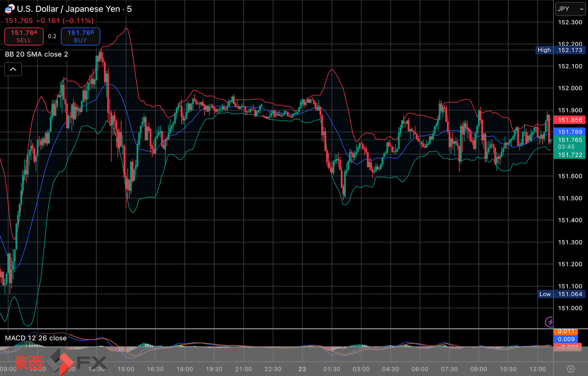This screenshot has height=376, width=588.
Task: Click the BUY button at 151.766
Action: click(80, 36)
